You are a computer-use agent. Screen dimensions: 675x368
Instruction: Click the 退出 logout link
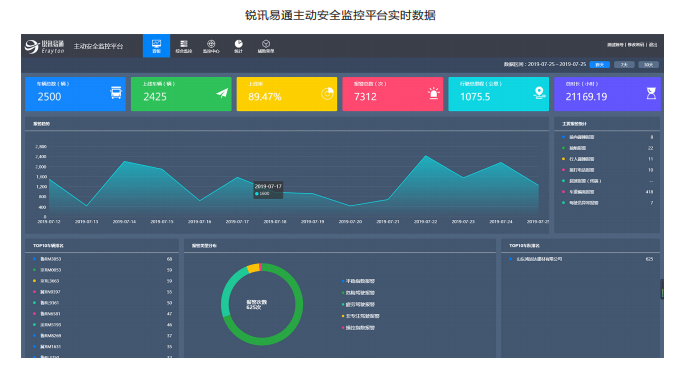[653, 45]
